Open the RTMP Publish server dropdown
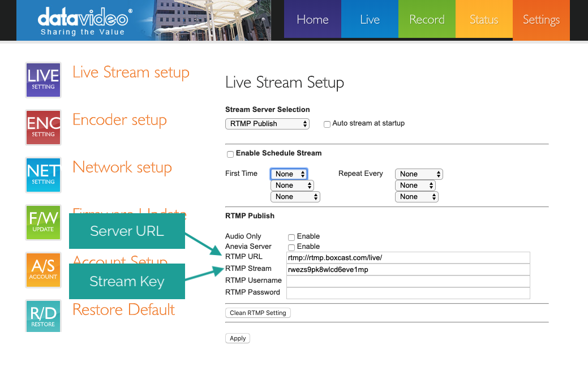The width and height of the screenshot is (588, 371). pyautogui.click(x=267, y=124)
